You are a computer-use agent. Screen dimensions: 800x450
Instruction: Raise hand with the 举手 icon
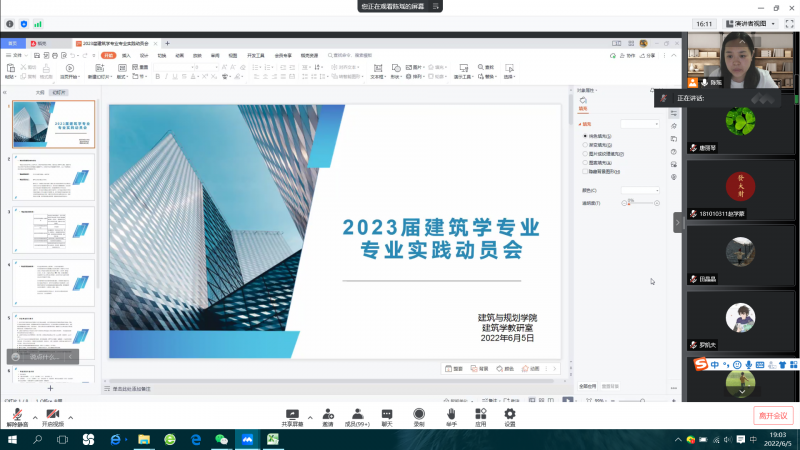pyautogui.click(x=451, y=413)
